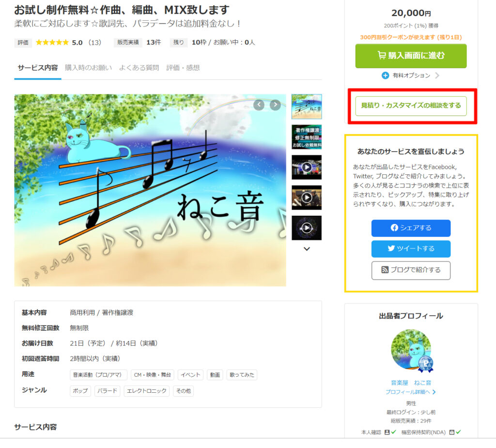Switch to よくある質問 tab

tap(139, 68)
